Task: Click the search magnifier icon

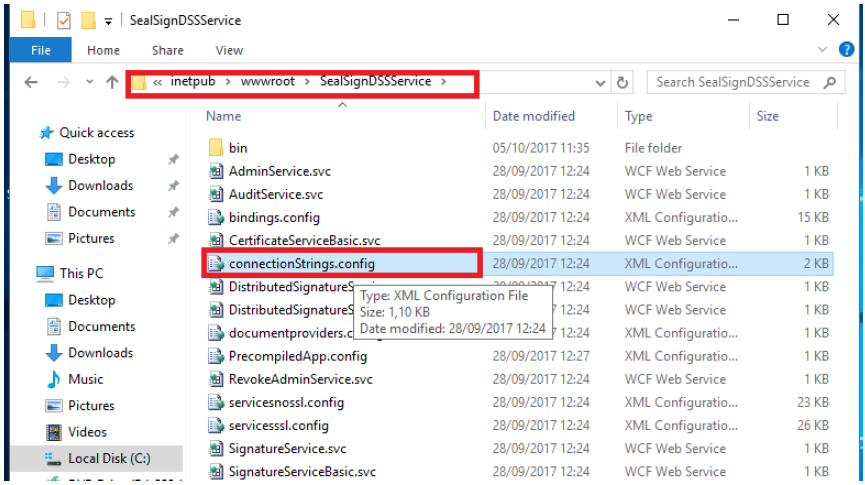Action: [828, 83]
